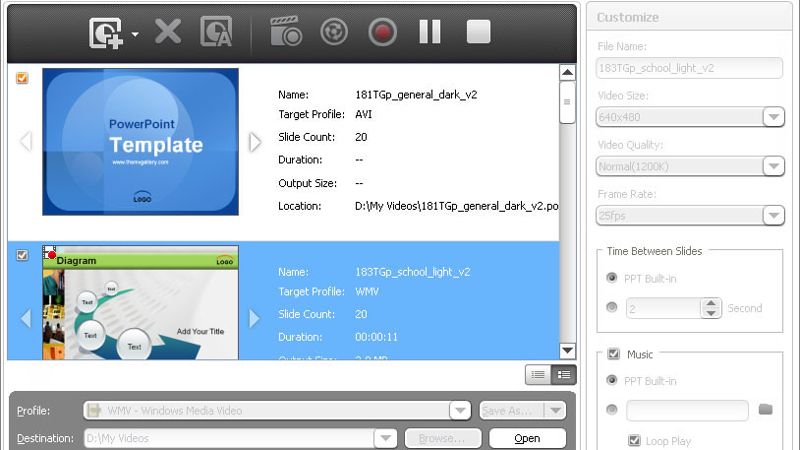The width and height of the screenshot is (800, 450).
Task: Click the File Name input field
Action: pyautogui.click(x=689, y=68)
